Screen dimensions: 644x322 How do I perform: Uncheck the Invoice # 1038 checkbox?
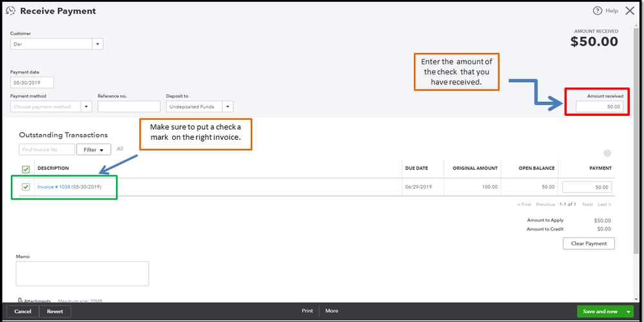tap(26, 187)
